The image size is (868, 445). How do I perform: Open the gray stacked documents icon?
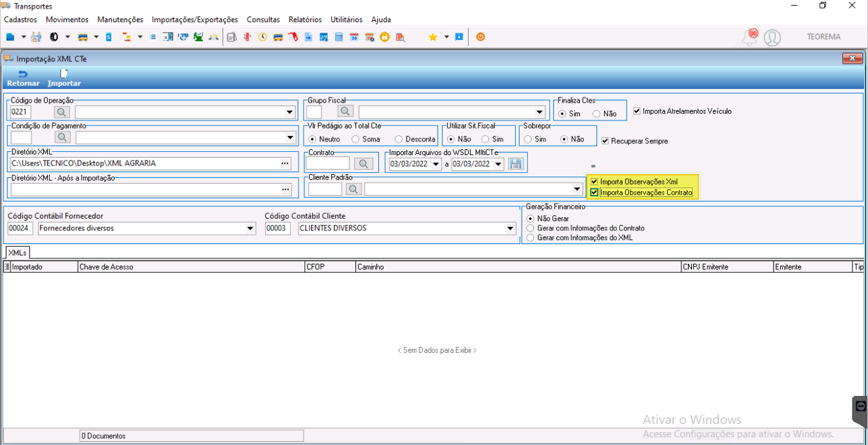coord(232,37)
